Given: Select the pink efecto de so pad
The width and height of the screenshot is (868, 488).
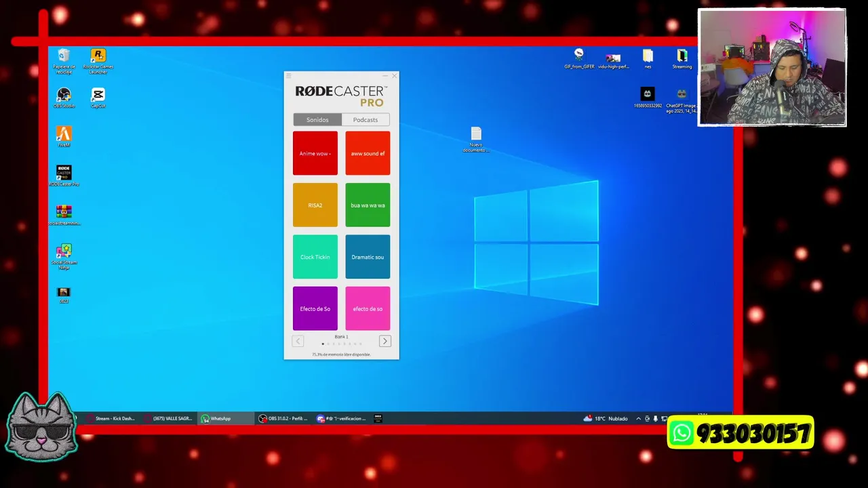Looking at the screenshot, I should 368,308.
